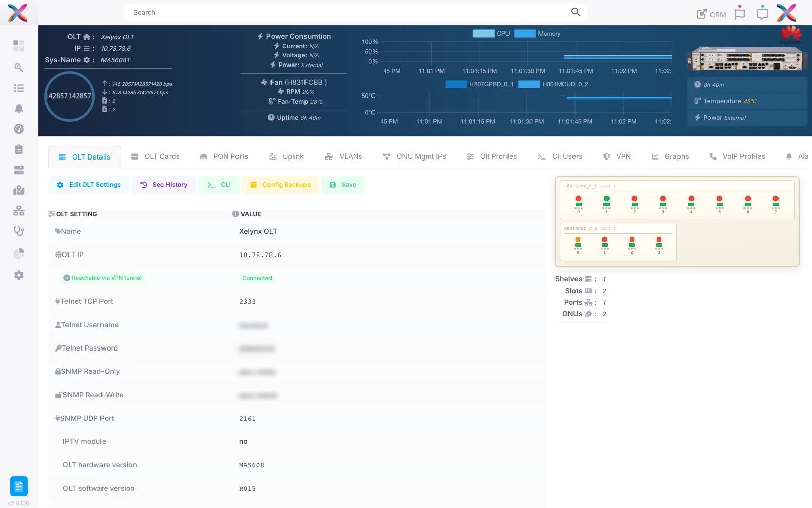Open the map marker icon in sidebar
Screen dimensions: 812x508
click(19, 190)
